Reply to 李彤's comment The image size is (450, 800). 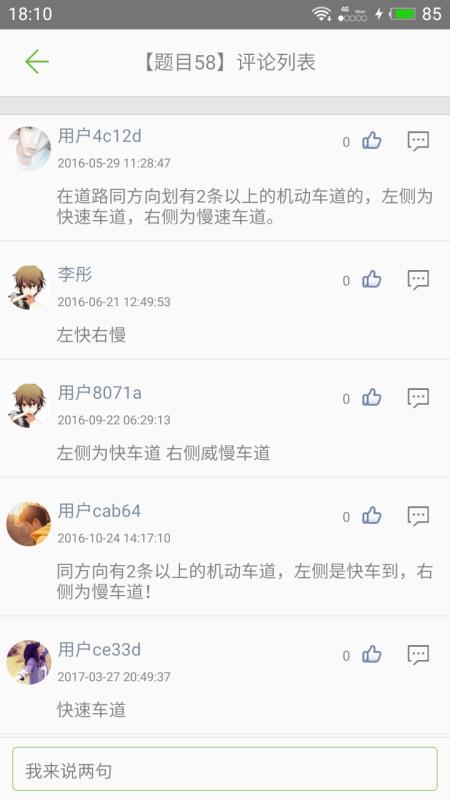click(418, 280)
